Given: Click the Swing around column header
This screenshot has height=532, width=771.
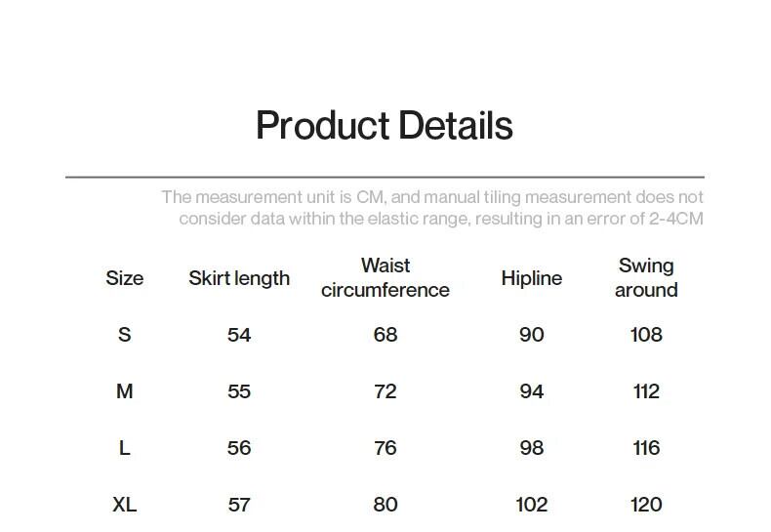Looking at the screenshot, I should (646, 278).
